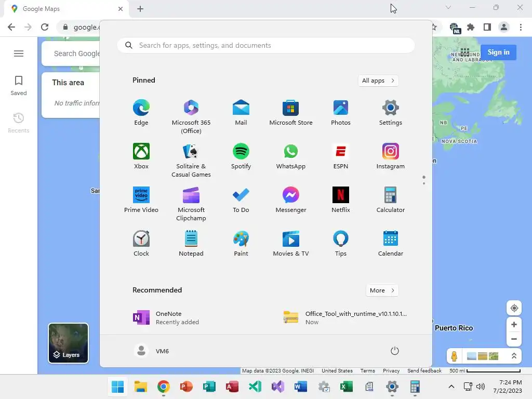Open Chrome's three-dot menu
The height and width of the screenshot is (399, 532).
521,27
